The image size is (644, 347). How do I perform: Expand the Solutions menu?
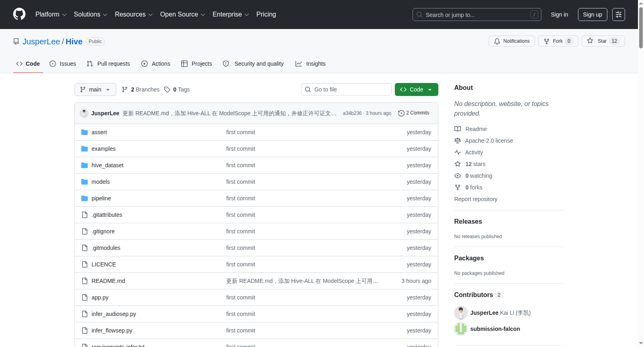click(x=91, y=15)
